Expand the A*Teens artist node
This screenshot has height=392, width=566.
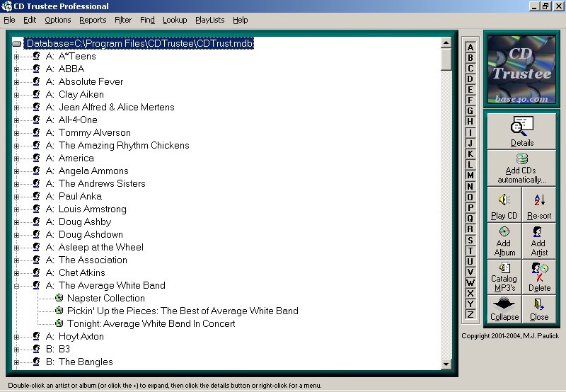click(16, 57)
